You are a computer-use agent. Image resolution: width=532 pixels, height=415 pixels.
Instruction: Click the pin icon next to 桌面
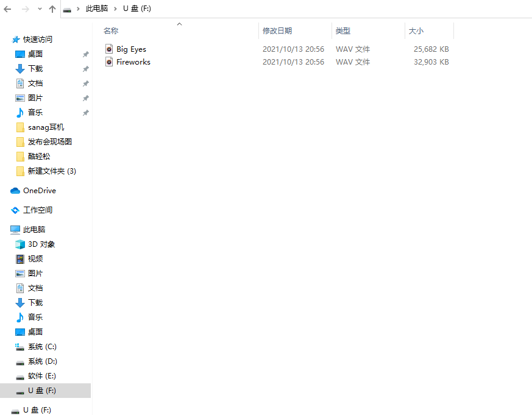[86, 54]
